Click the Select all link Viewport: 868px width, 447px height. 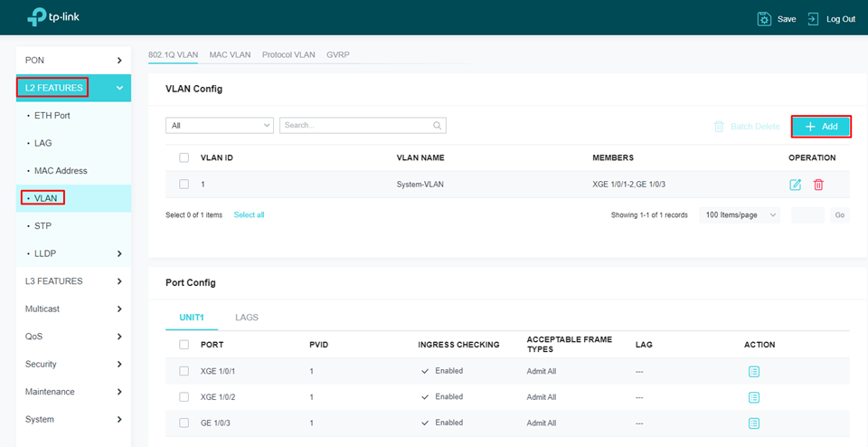[x=249, y=215]
